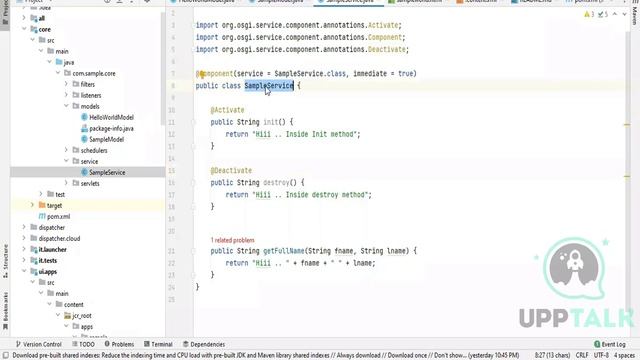The width and height of the screenshot is (640, 360).
Task: Open the Terminal tool window
Action: tap(158, 344)
